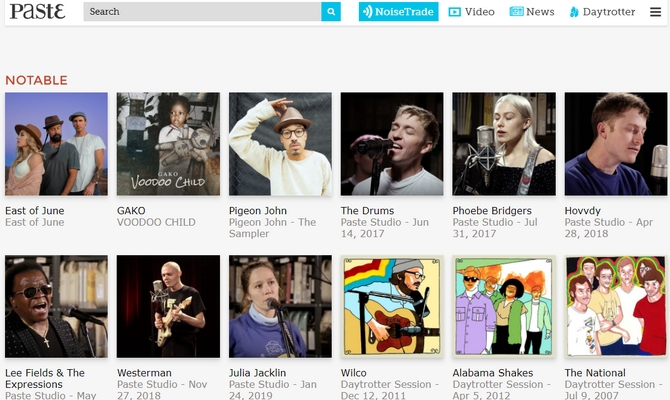Click the NOTABLE section heading

[x=36, y=80]
